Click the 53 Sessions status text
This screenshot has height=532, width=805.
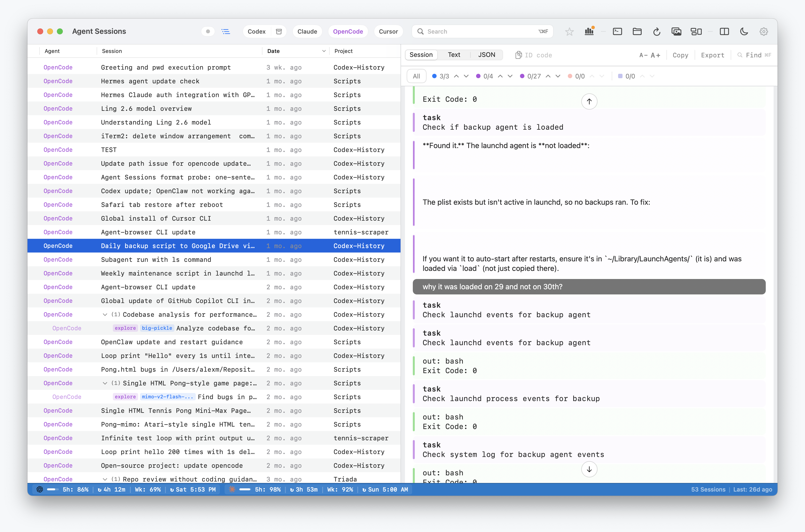coord(708,489)
